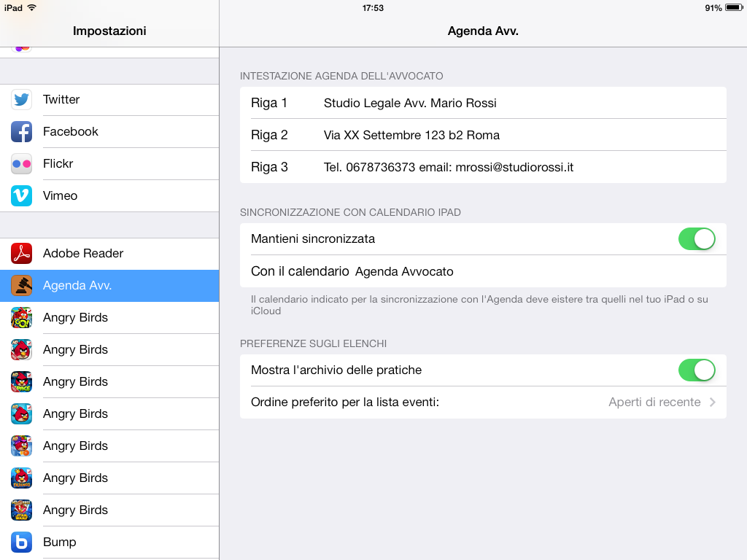
Task: Change the Aperti di recente order value
Action: [x=654, y=402]
